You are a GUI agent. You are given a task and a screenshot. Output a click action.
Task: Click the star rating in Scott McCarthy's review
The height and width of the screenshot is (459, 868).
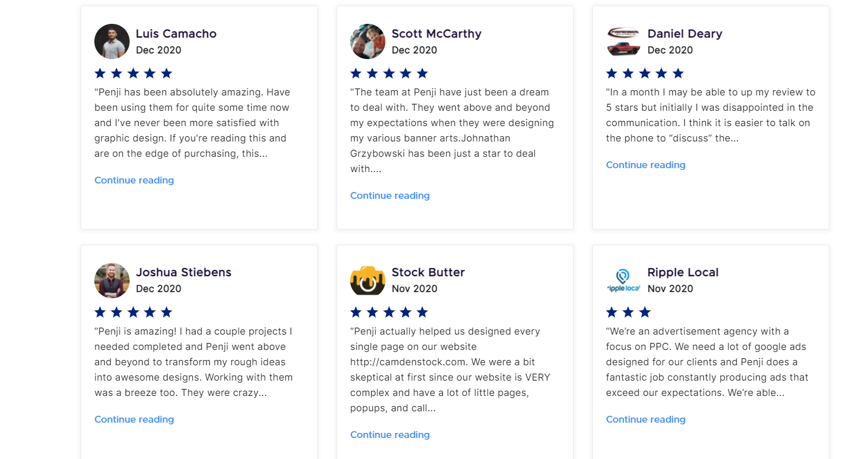click(389, 73)
